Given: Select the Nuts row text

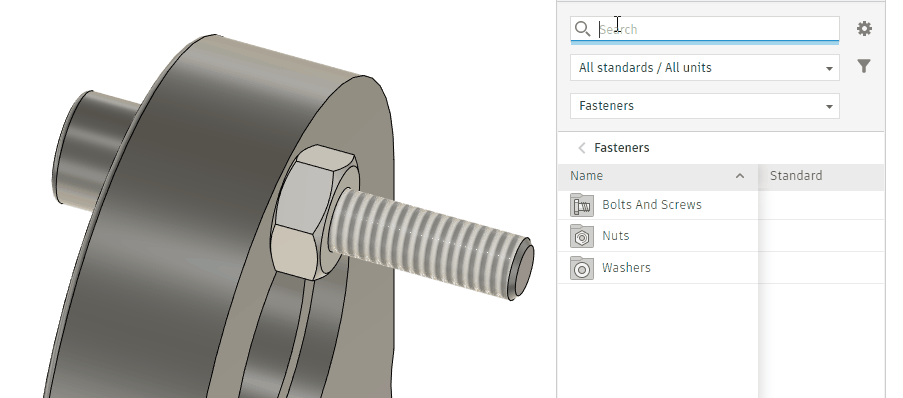Looking at the screenshot, I should coord(615,236).
